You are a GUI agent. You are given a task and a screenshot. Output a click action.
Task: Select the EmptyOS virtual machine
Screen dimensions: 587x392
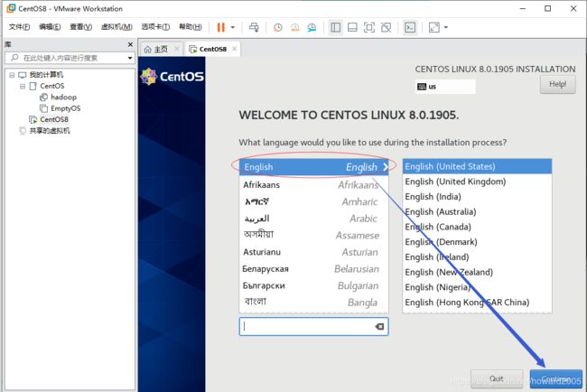66,108
